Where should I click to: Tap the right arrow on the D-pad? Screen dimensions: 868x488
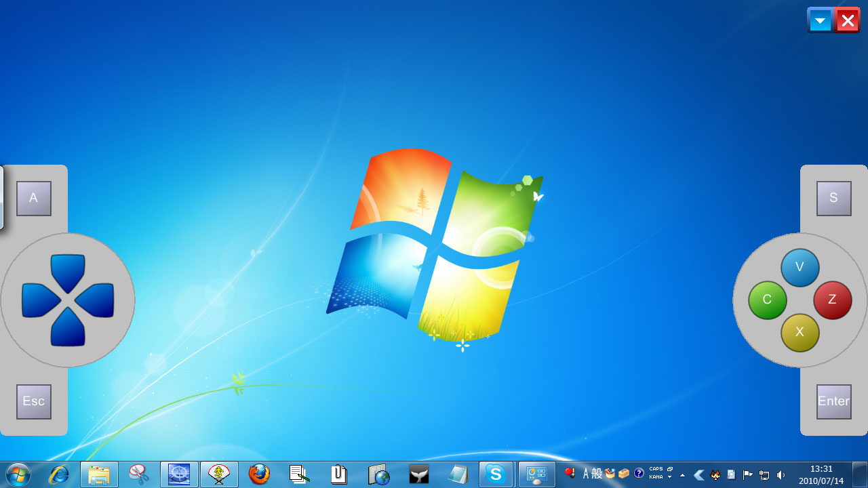click(94, 300)
